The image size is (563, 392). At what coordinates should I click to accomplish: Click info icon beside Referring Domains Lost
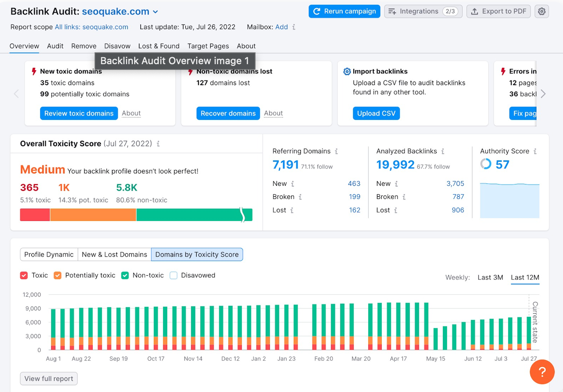pyautogui.click(x=292, y=210)
